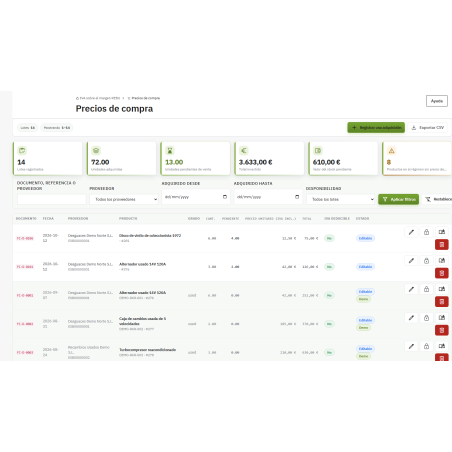This screenshot has width=452, height=452.
Task: Lock the Caja de cambios usada row
Action: 426,318
